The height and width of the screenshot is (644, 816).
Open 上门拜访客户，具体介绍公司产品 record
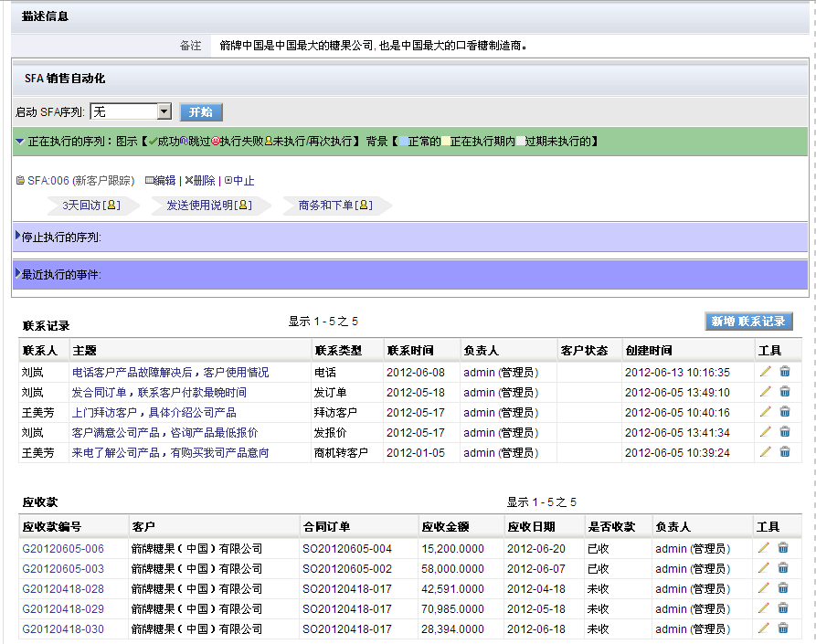pos(154,413)
